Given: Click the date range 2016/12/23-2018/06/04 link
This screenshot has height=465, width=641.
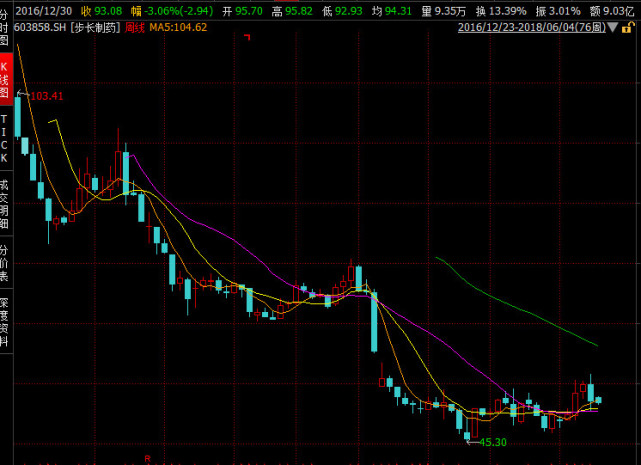Looking at the screenshot, I should click(531, 28).
